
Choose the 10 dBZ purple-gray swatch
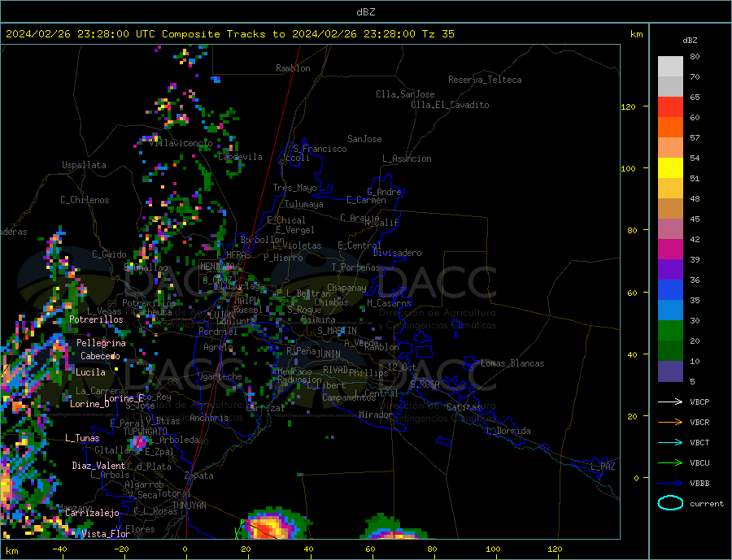pos(670,371)
